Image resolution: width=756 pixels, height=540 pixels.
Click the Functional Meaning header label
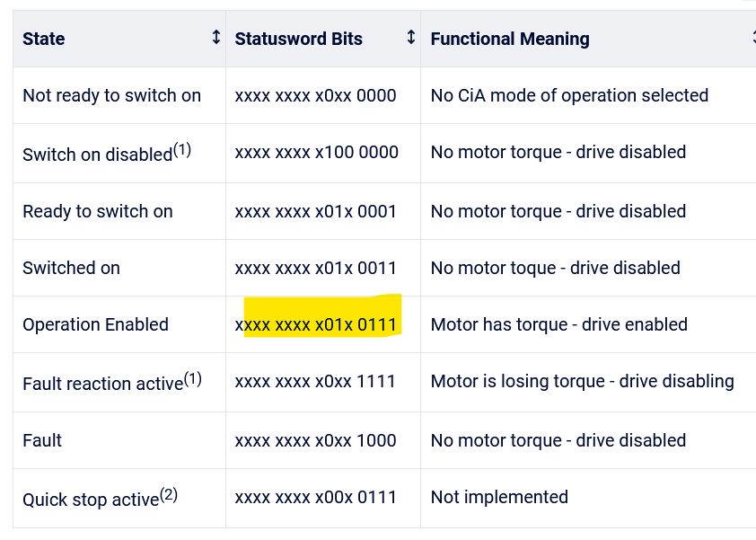click(x=510, y=39)
